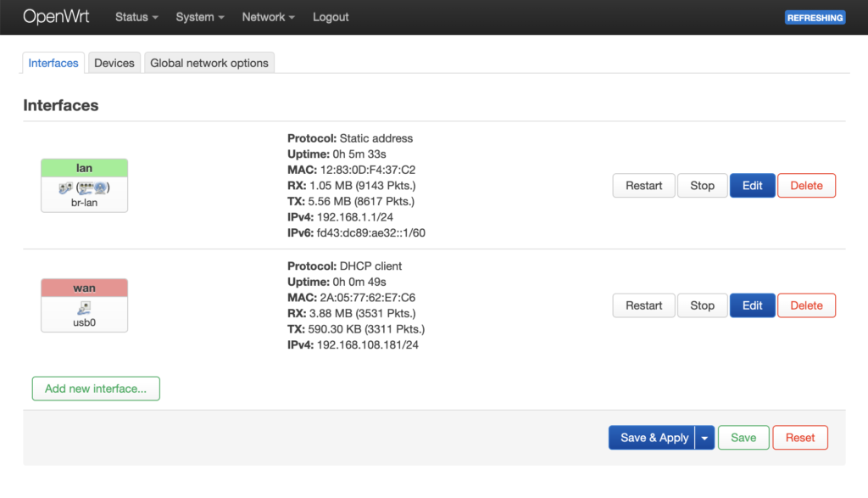Stop the wan interface
The height and width of the screenshot is (498, 868).
(702, 305)
